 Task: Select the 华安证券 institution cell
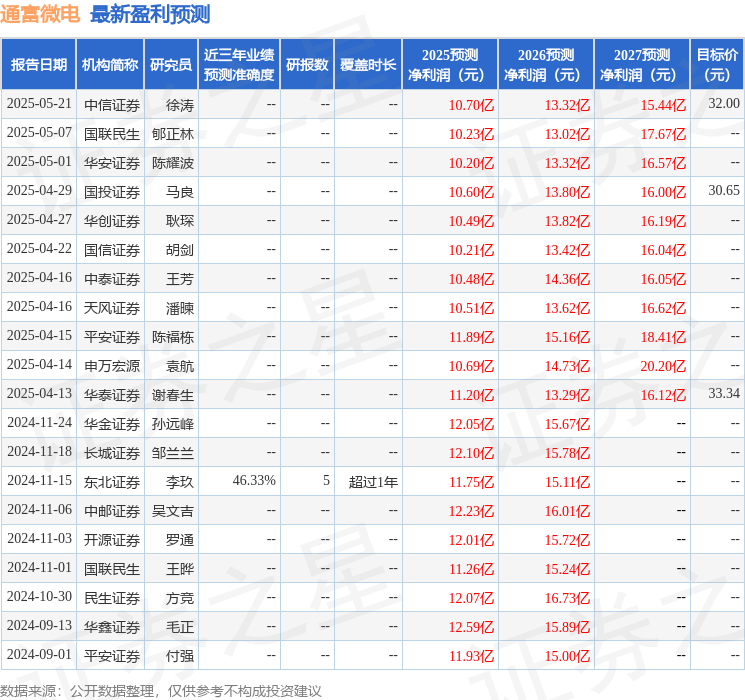pos(112,163)
